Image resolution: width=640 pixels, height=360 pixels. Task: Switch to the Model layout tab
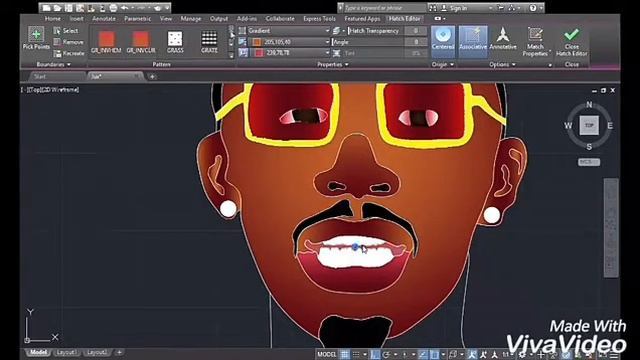pos(38,352)
